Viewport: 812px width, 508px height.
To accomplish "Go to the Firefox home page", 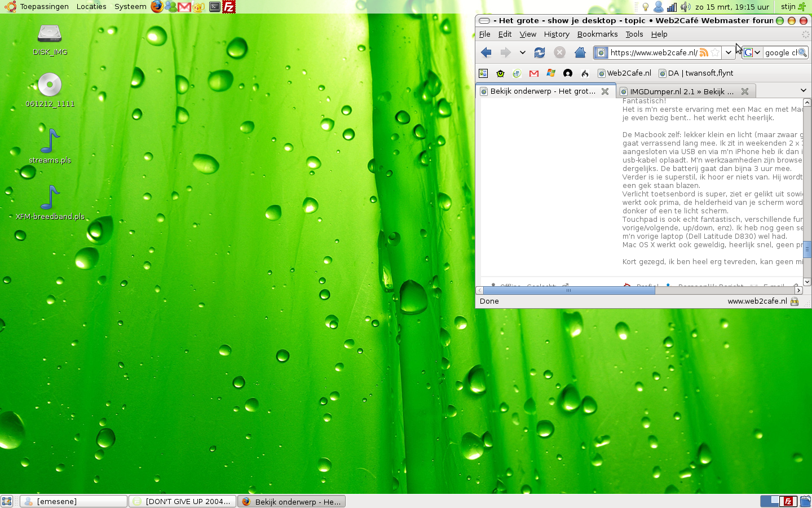I will pyautogui.click(x=580, y=52).
